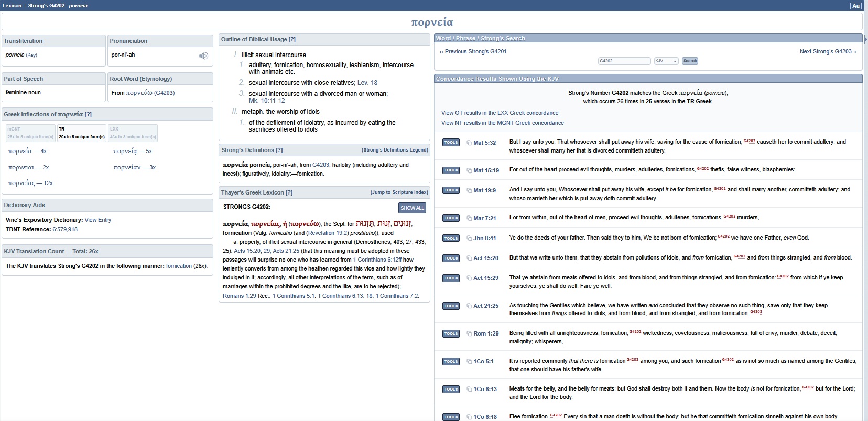Jump to Scripture Index in Thayer's Lexicon
868x421 pixels.
pos(399,192)
